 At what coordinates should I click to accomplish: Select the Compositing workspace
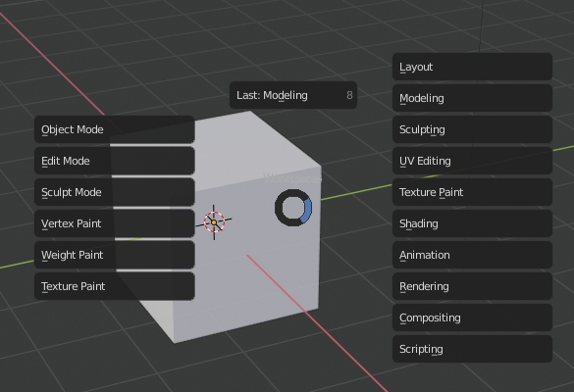click(472, 318)
